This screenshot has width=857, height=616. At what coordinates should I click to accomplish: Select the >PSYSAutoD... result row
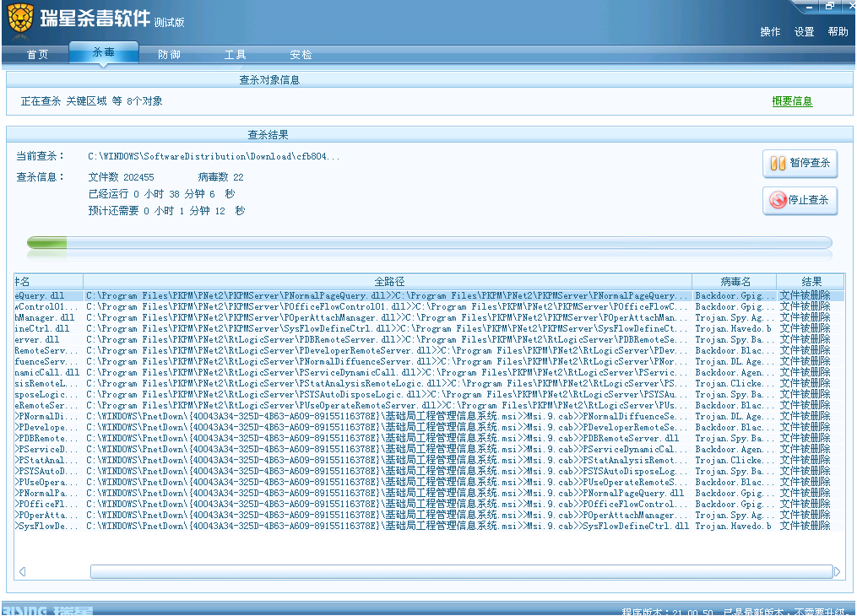[x=430, y=472]
